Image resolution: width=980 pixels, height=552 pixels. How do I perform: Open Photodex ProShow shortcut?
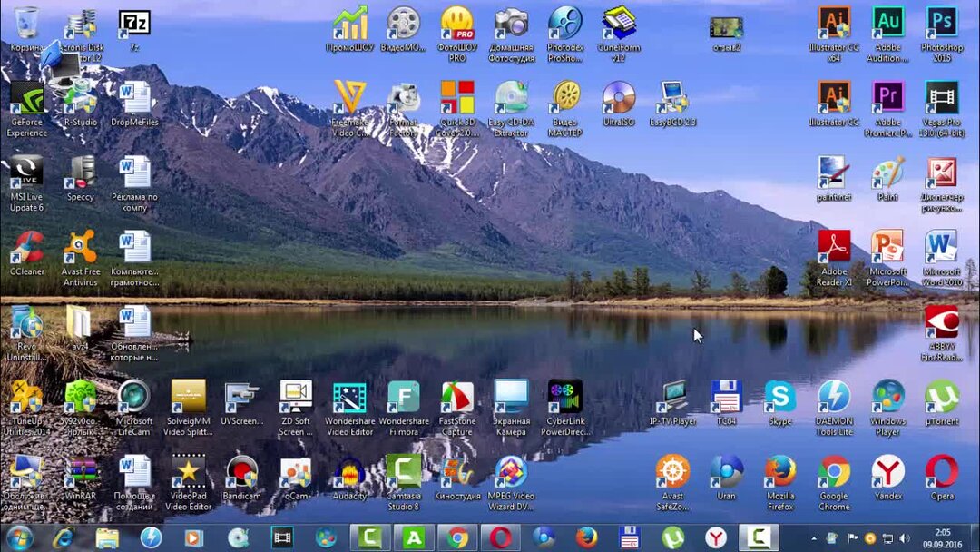coord(565,34)
